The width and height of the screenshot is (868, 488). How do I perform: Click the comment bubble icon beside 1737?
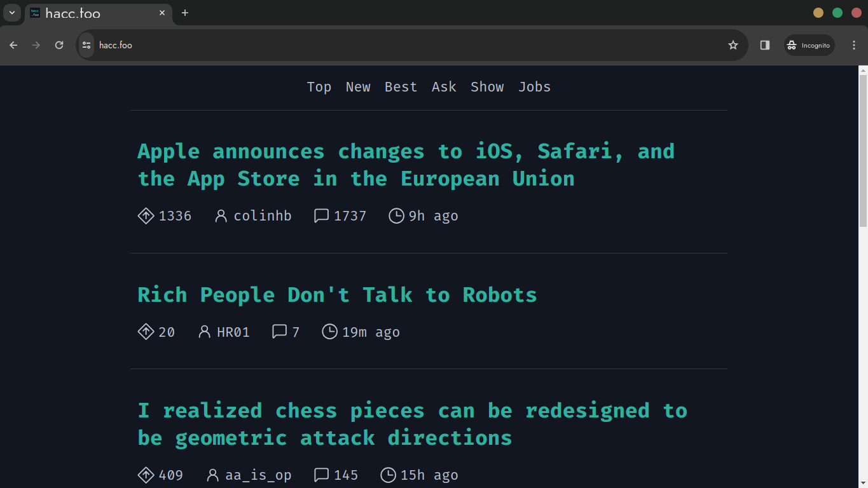point(321,216)
